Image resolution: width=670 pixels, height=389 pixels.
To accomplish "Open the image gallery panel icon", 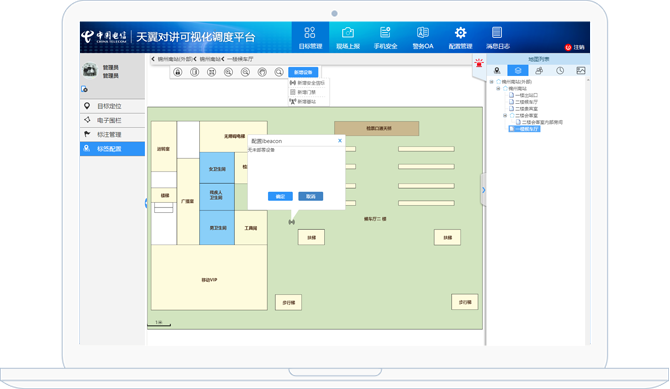I will (x=581, y=71).
